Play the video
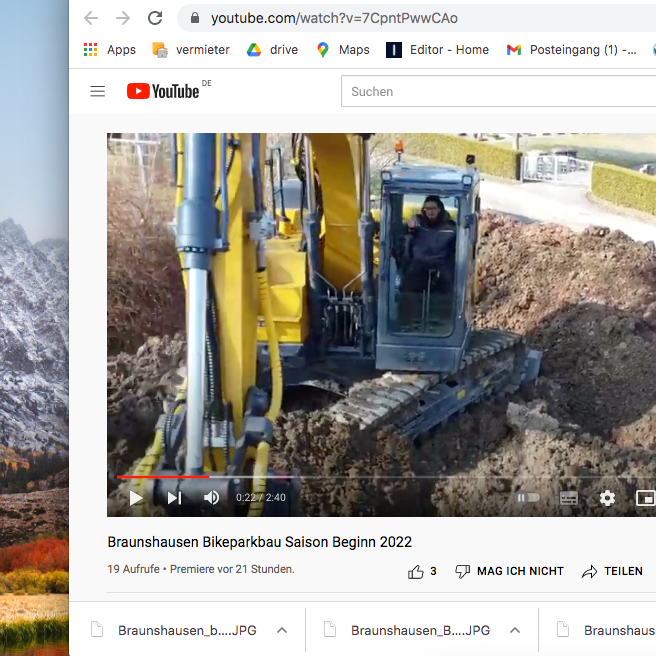 click(136, 498)
